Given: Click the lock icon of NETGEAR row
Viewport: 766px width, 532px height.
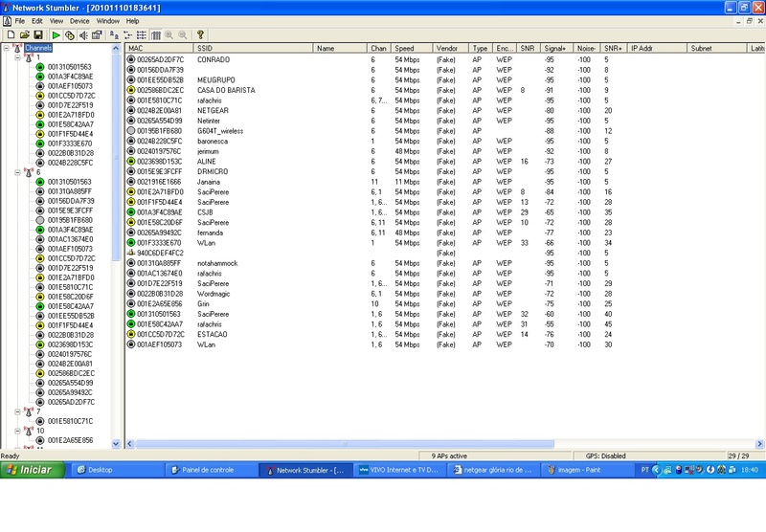Looking at the screenshot, I should (x=131, y=110).
